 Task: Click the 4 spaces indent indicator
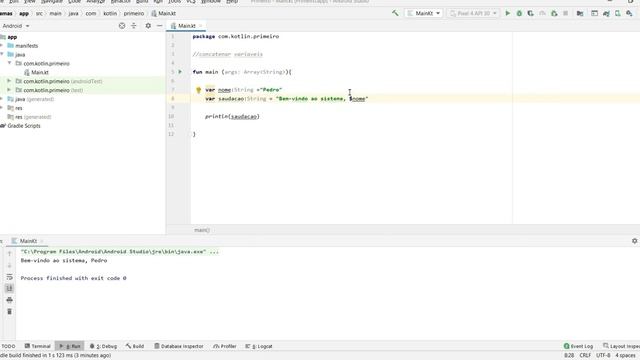625,356
